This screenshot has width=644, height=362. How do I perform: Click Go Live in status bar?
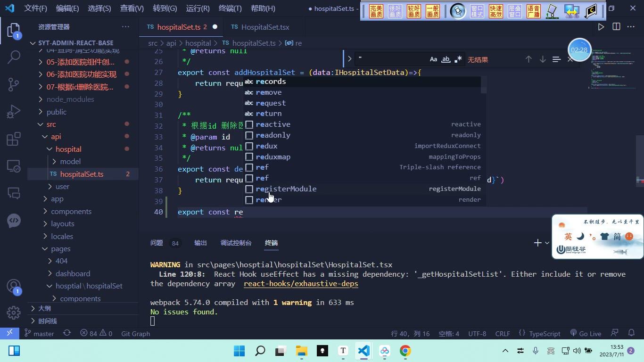click(586, 333)
